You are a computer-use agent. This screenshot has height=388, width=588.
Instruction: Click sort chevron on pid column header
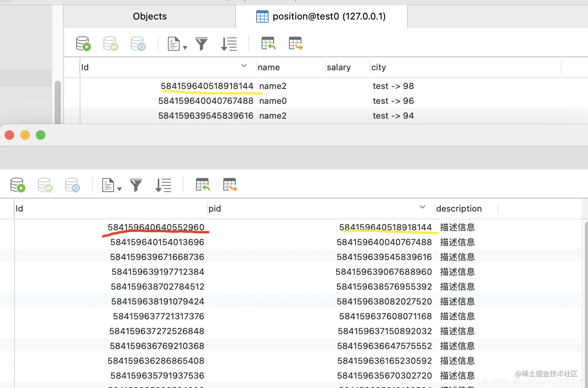422,207
